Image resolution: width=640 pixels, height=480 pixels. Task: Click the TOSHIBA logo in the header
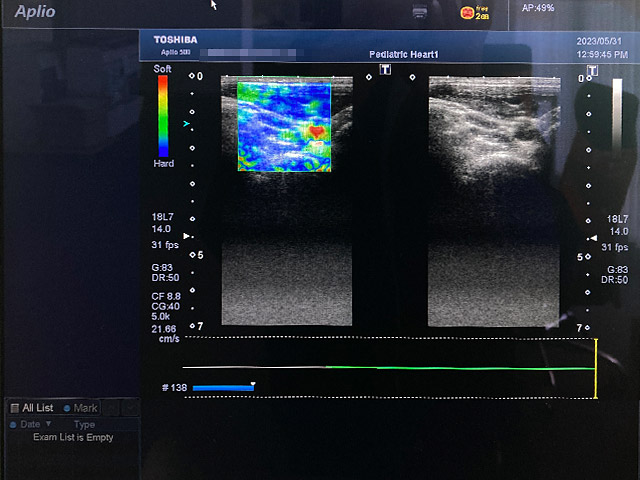[176, 40]
